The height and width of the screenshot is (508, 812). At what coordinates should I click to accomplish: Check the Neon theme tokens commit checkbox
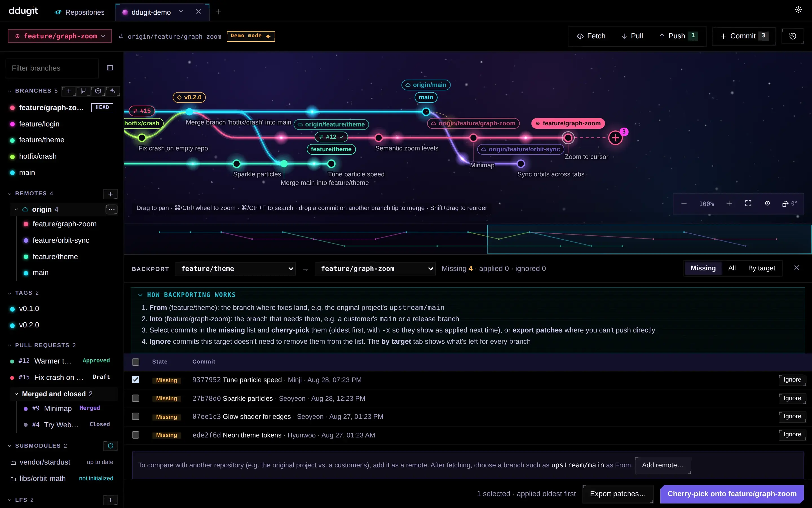pos(136,435)
